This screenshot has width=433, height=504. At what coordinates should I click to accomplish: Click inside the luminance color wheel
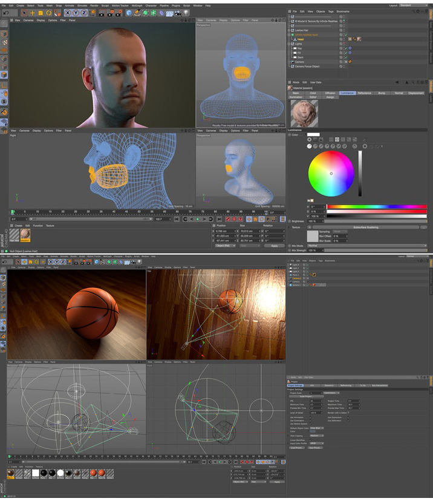point(331,174)
